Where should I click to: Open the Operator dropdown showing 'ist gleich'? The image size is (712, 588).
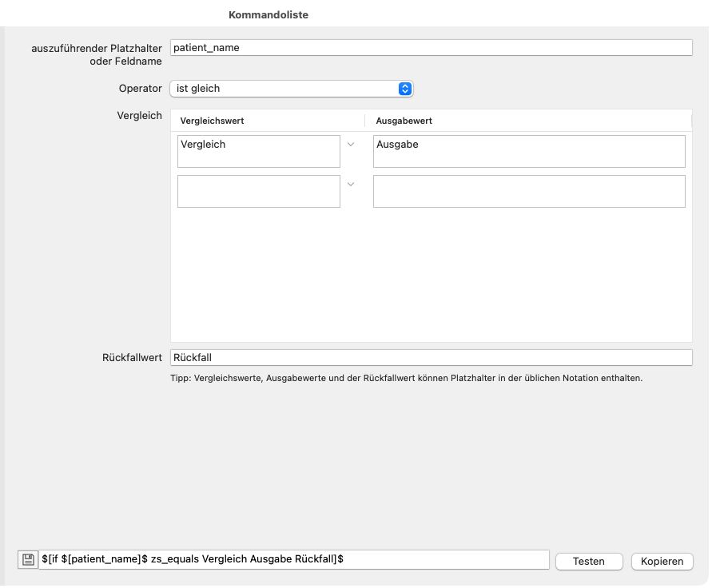[288, 88]
